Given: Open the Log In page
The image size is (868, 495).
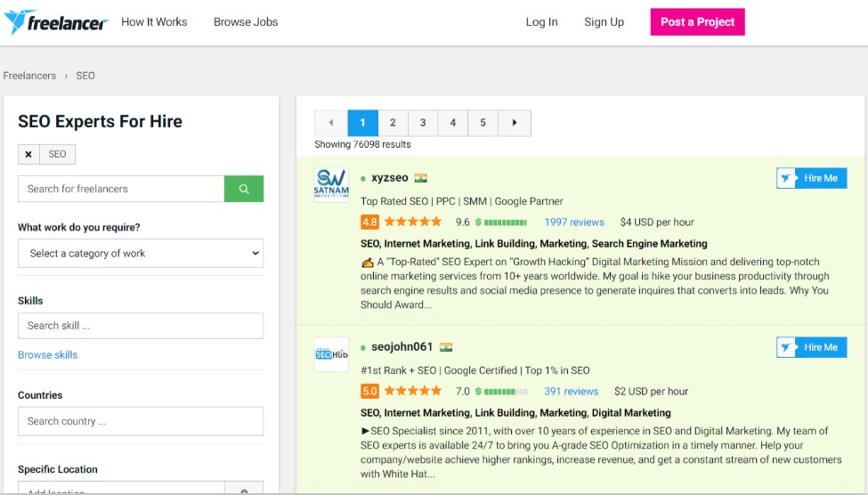Looking at the screenshot, I should 541,22.
